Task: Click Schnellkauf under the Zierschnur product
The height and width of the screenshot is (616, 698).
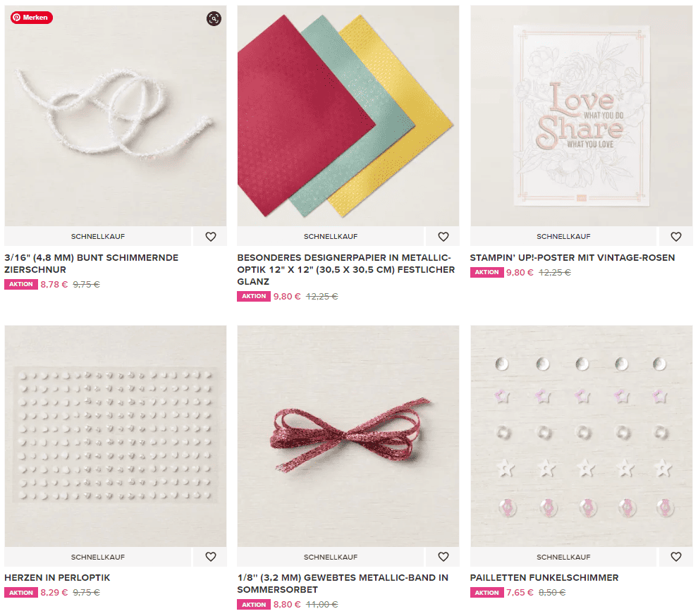Action: [x=98, y=236]
